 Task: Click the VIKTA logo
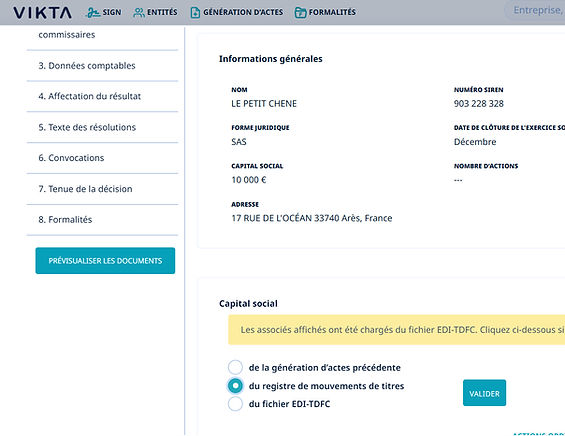[x=42, y=13]
